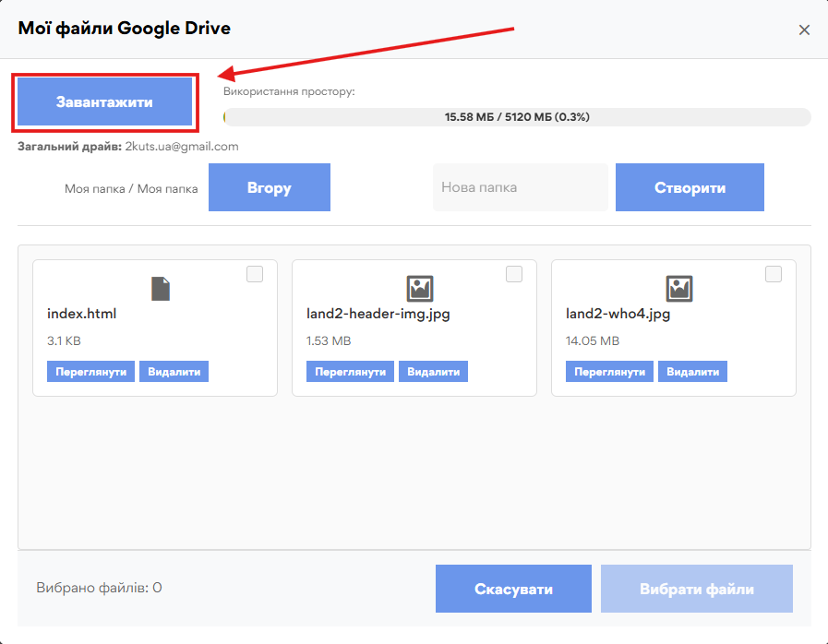Close the Google Drive files dialog
Image resolution: width=828 pixels, height=644 pixels.
804,30
